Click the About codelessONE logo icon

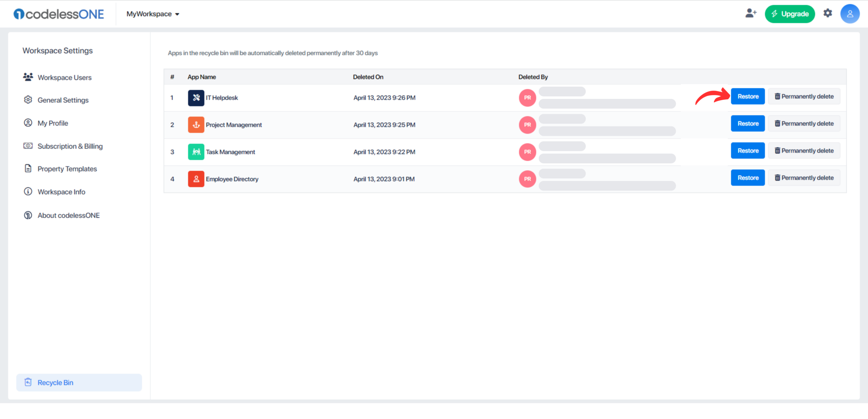tap(28, 215)
